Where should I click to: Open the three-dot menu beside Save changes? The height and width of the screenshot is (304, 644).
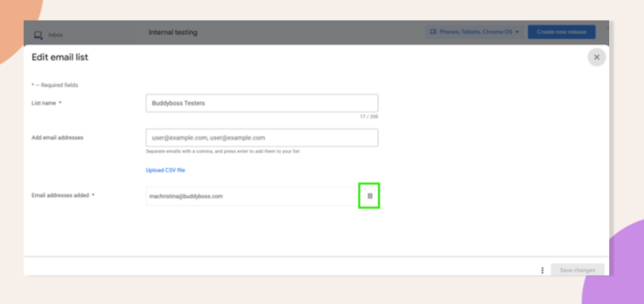point(543,270)
